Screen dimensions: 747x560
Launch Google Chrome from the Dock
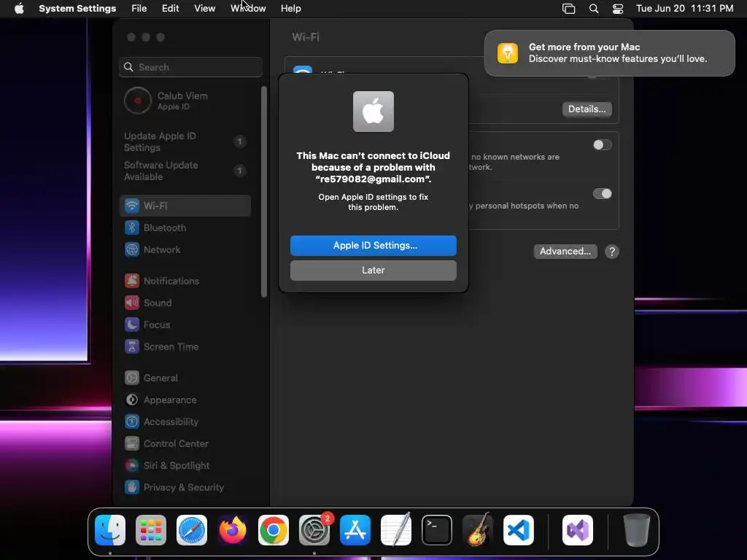274,530
